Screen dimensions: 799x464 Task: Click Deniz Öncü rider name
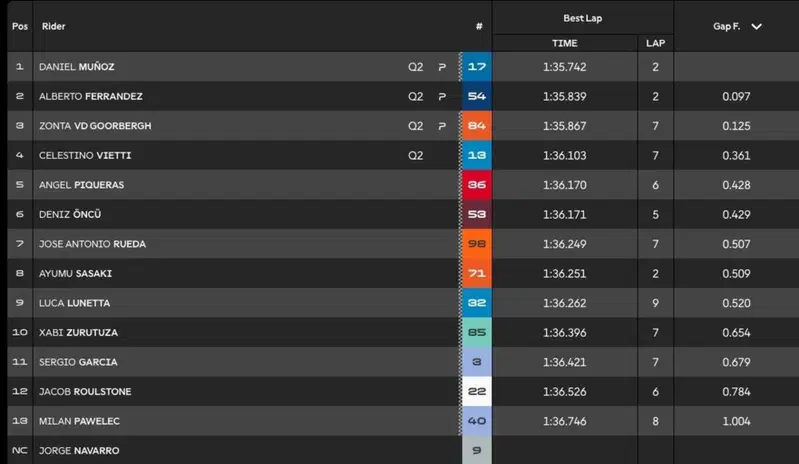click(70, 214)
